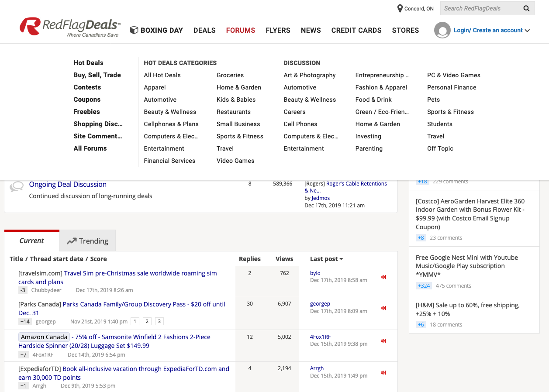Open Art & Photography discussion
Viewport: 549px width, 392px height.
310,75
